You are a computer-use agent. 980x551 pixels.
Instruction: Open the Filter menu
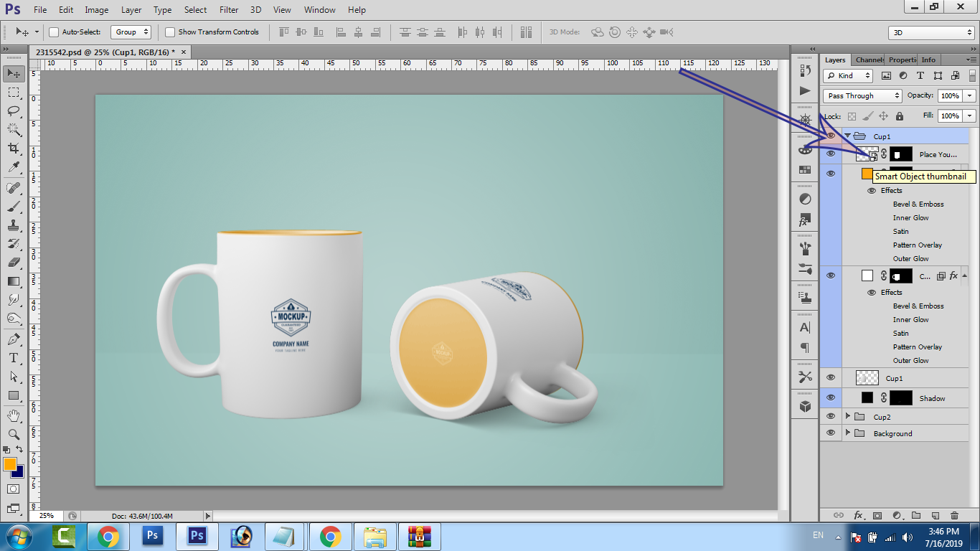pos(228,9)
